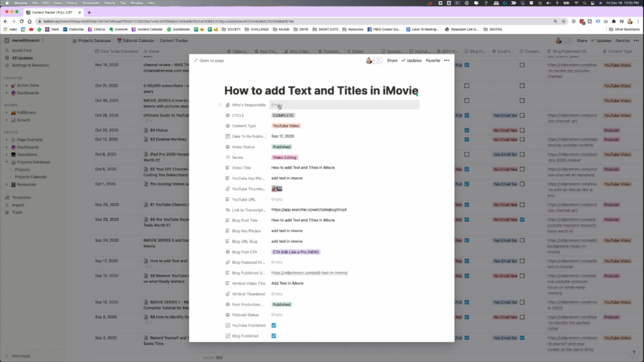644x362 pixels.
Task: Uncheck the Sep 3, 2020 row Evergreen checkbox
Action: 522,337
